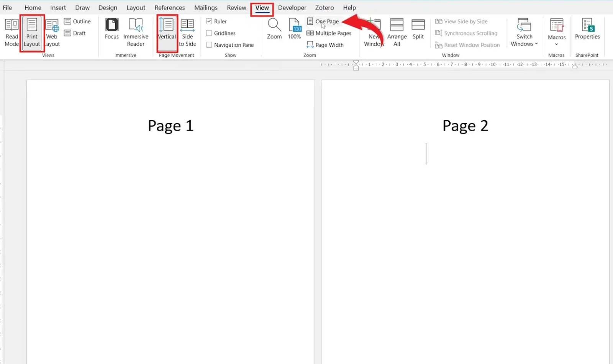Reset zoom to 100%
Screen dimensions: 613x364
294,29
